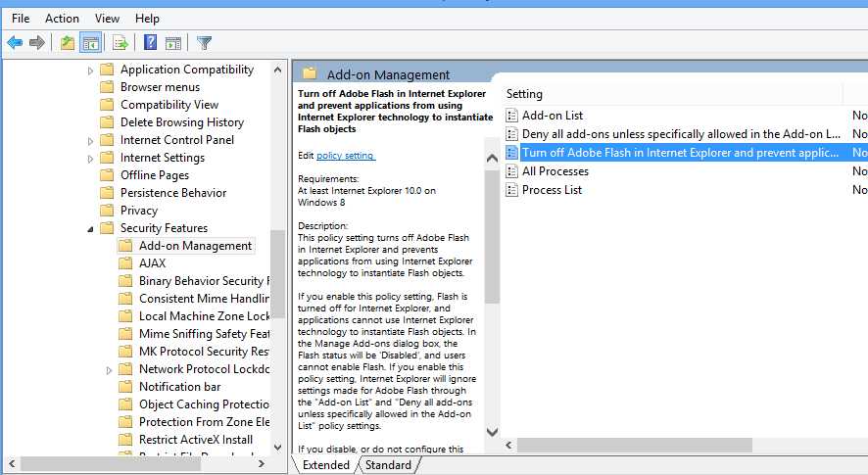Open the Help menu
Screen dimensions: 868x475
click(x=147, y=19)
